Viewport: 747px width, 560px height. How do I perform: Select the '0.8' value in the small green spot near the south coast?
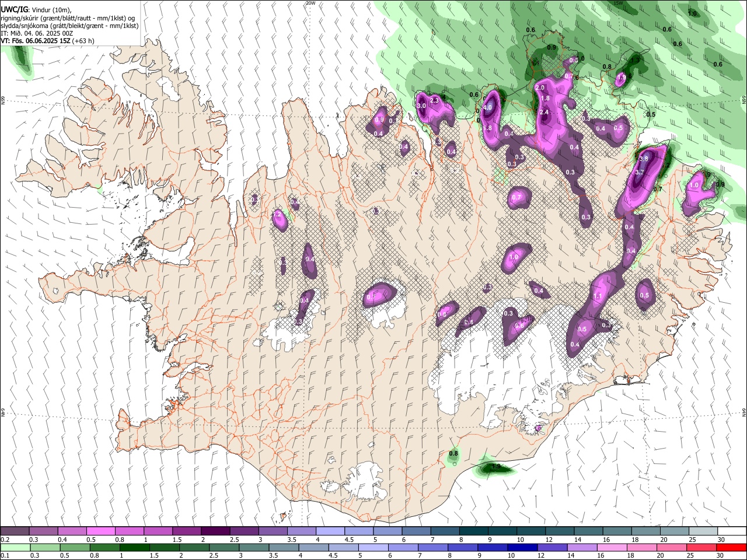(x=453, y=454)
